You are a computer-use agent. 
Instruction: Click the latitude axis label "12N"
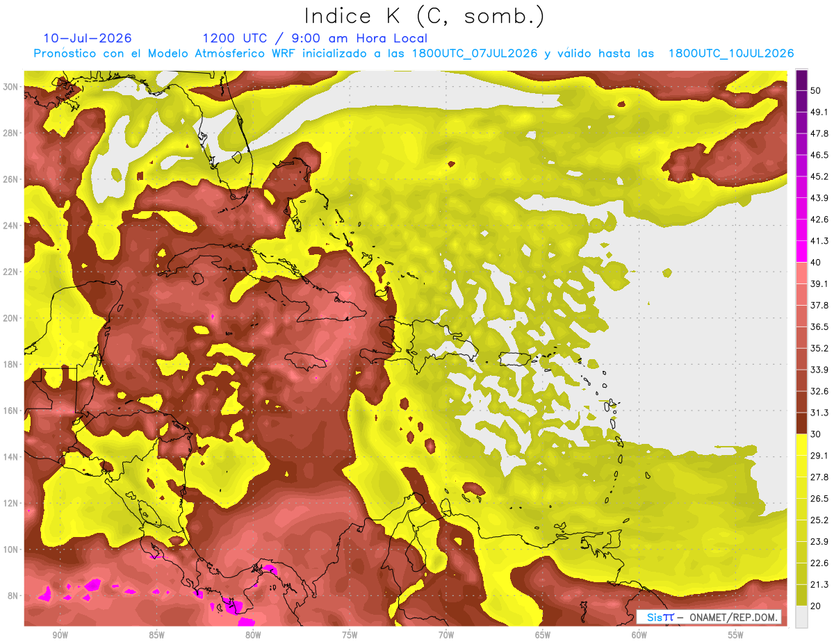[11, 503]
